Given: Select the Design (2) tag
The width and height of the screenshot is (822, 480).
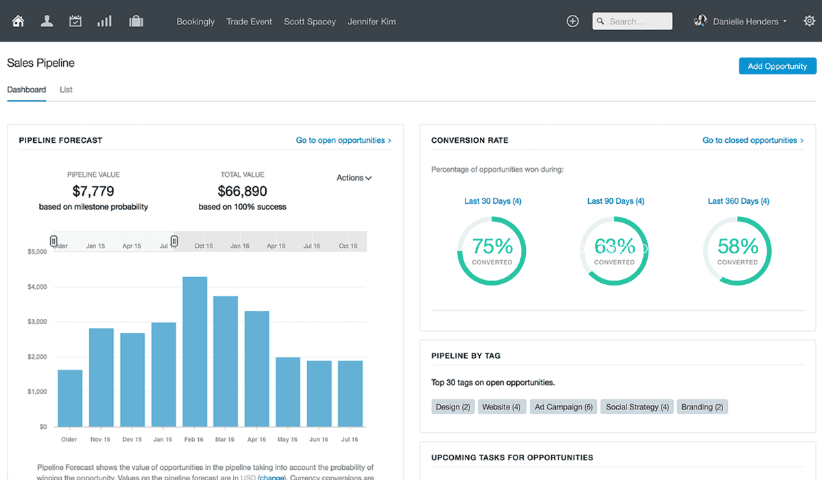Looking at the screenshot, I should (453, 407).
